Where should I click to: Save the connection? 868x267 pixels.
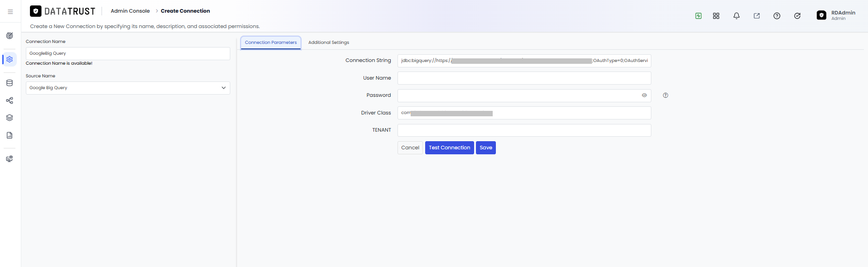[x=486, y=148]
